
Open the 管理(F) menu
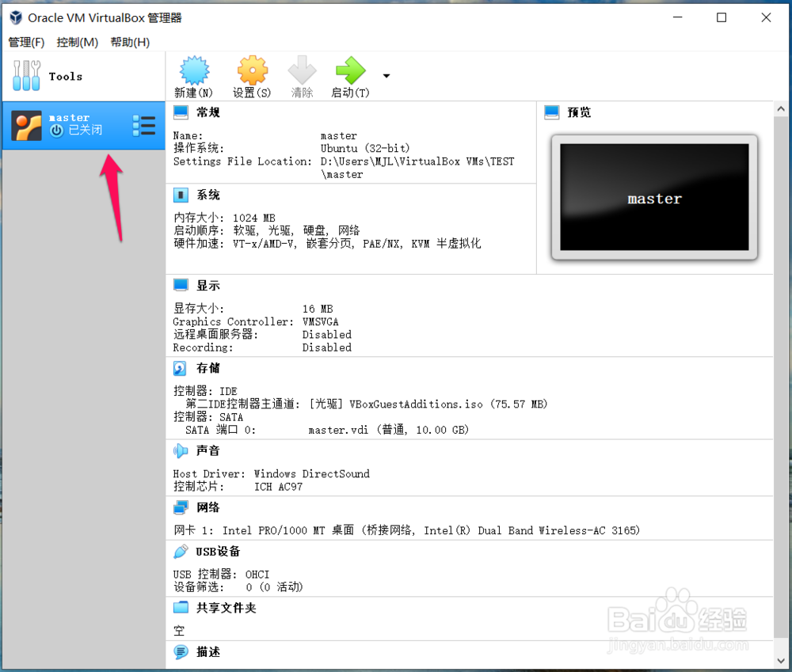coord(26,42)
